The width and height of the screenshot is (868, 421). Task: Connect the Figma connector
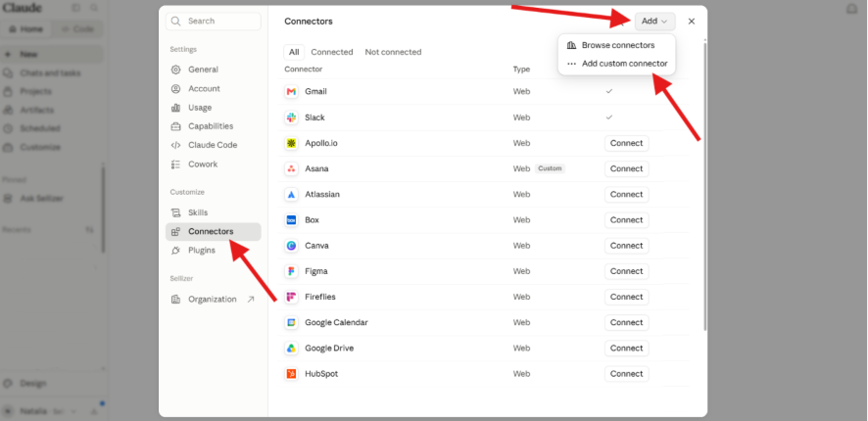pyautogui.click(x=627, y=271)
